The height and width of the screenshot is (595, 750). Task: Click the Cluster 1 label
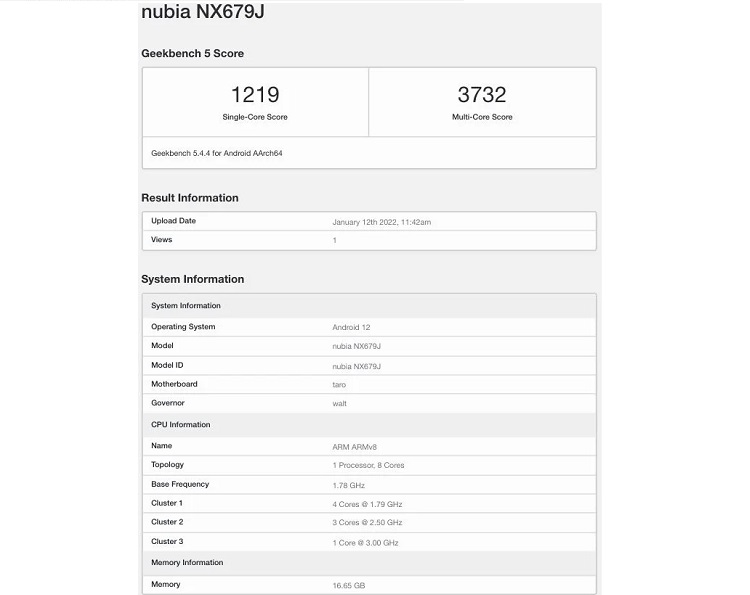167,503
